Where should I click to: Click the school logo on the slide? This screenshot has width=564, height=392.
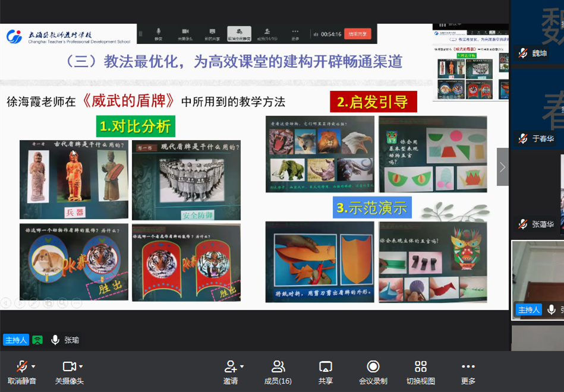coord(14,36)
